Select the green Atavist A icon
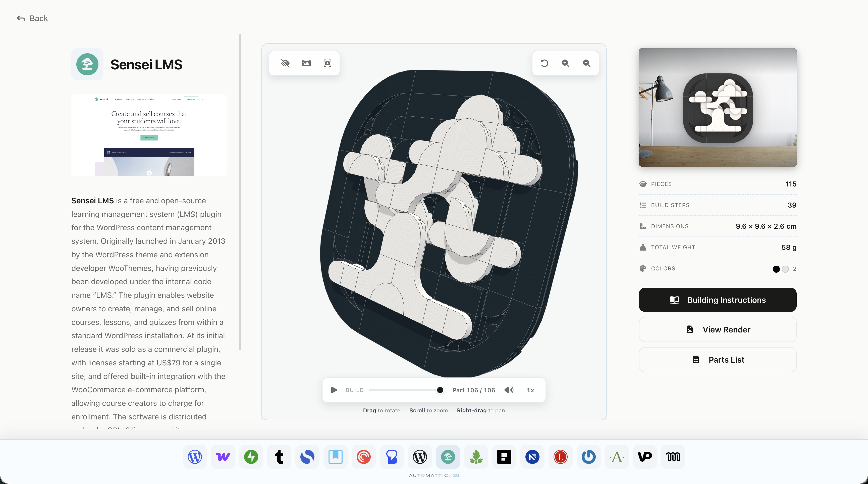 (x=617, y=457)
